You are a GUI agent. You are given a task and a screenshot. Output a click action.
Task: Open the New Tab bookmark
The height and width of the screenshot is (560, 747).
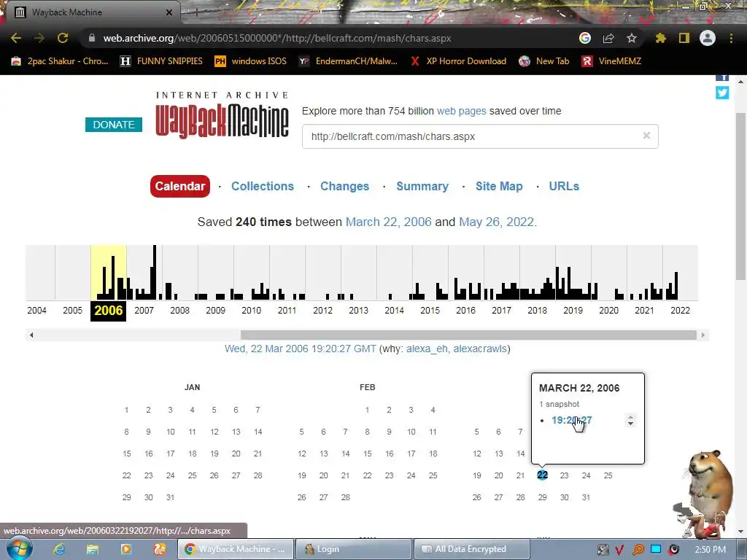coord(544,61)
